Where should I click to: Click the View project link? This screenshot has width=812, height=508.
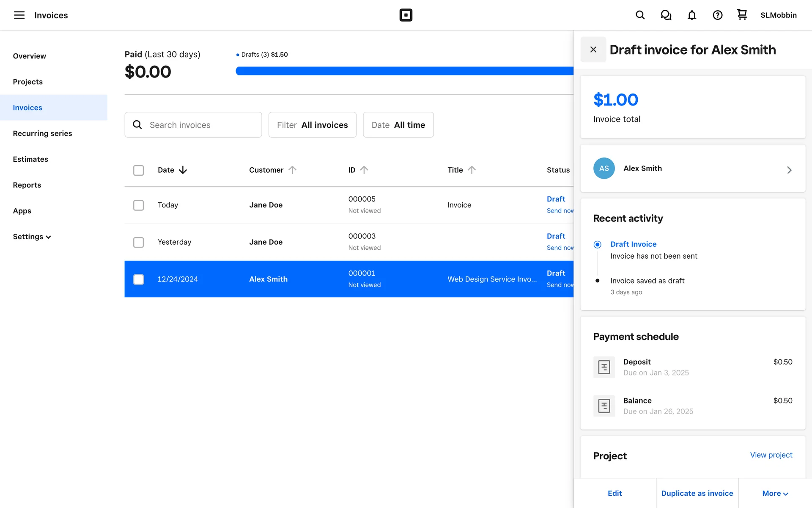click(x=771, y=455)
